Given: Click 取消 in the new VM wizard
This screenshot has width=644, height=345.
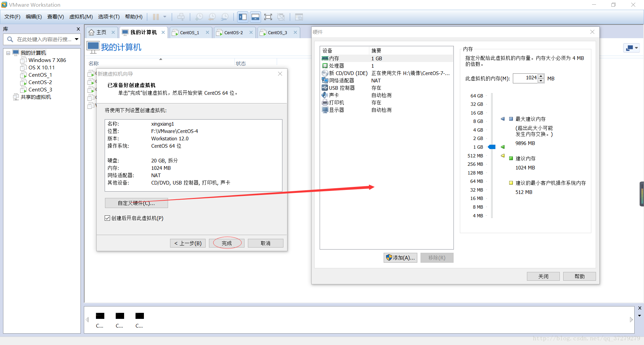Looking at the screenshot, I should pyautogui.click(x=266, y=243).
